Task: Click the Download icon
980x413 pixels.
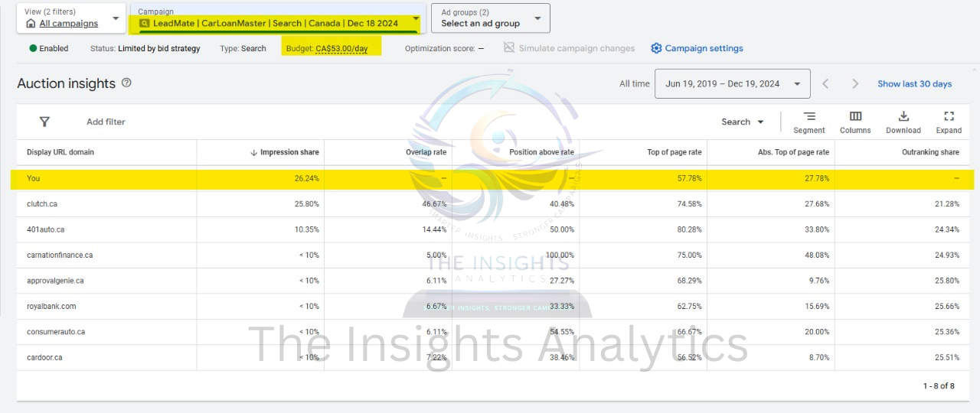Action: [x=903, y=116]
